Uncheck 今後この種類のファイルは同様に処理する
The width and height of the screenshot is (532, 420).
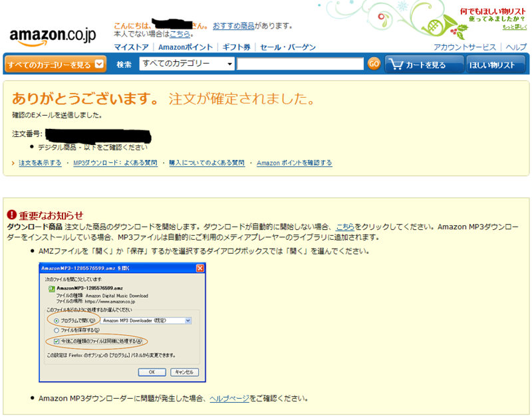pyautogui.click(x=56, y=341)
